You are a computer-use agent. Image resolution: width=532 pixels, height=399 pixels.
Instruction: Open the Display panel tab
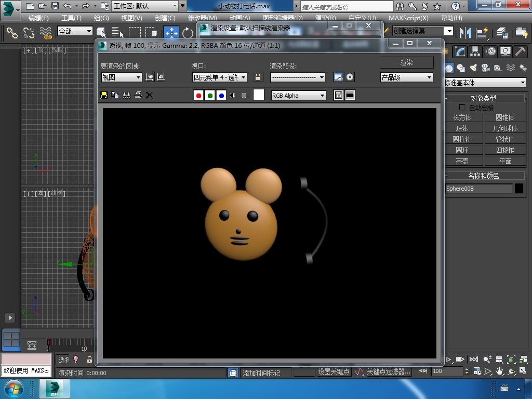[x=506, y=51]
